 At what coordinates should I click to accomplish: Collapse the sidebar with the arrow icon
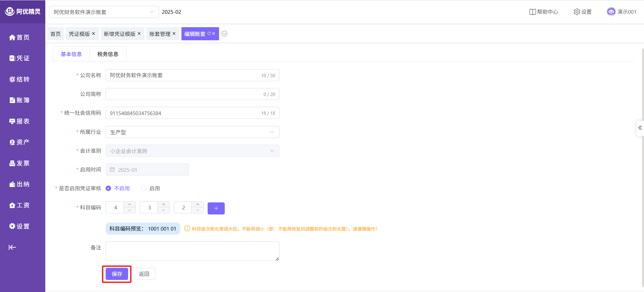12,247
